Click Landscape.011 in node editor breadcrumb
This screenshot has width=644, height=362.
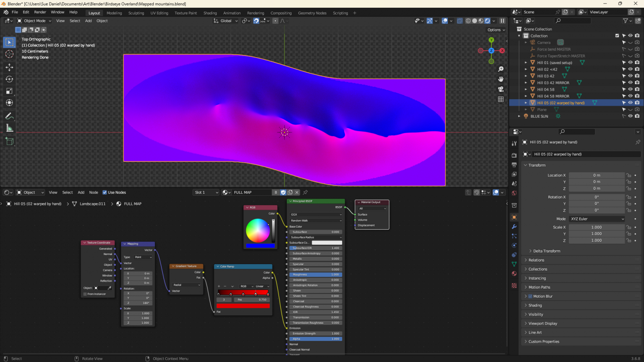[x=92, y=204]
